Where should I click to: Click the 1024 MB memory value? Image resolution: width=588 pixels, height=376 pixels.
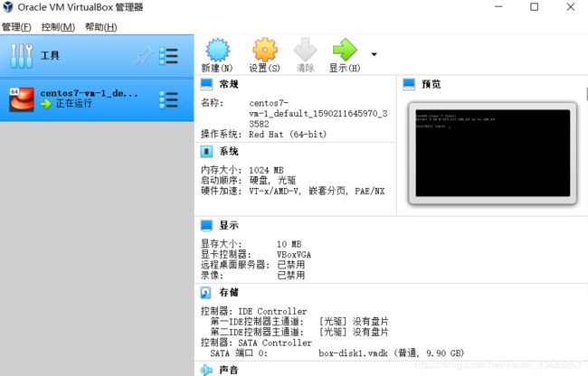point(266,170)
